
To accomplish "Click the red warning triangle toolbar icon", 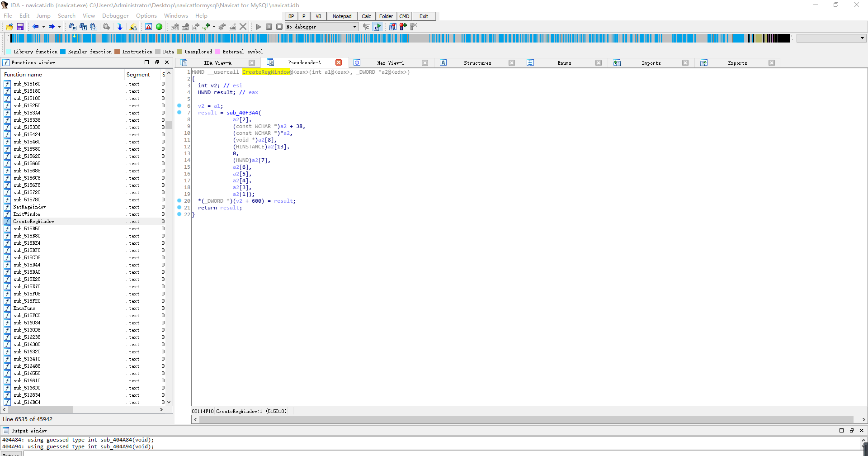I will (x=148, y=27).
